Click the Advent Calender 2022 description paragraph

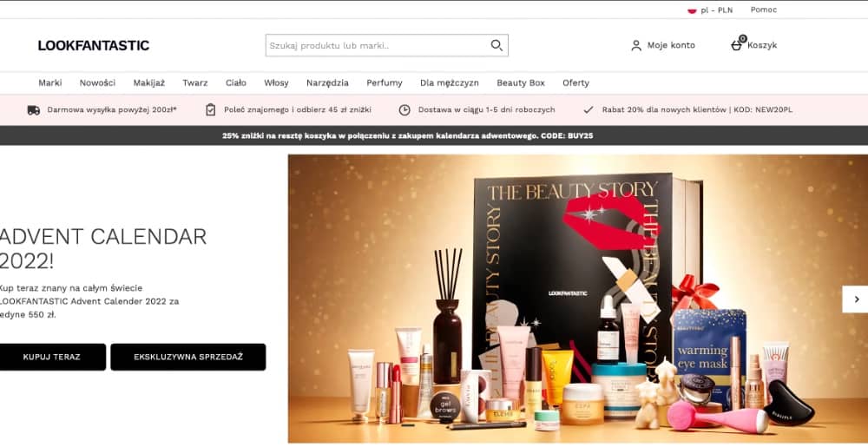click(x=89, y=301)
